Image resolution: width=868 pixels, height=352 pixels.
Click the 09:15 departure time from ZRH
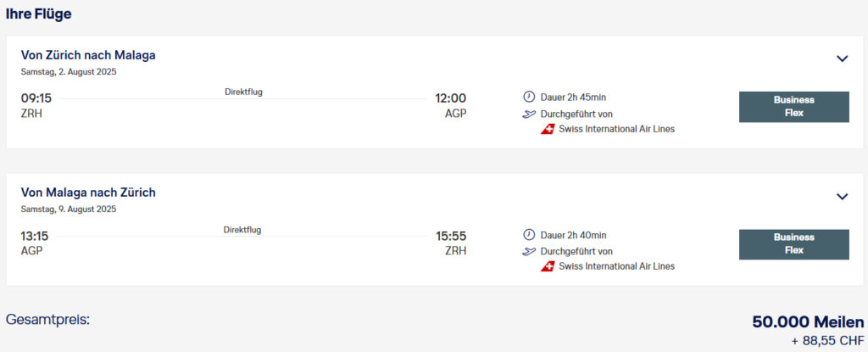click(x=36, y=98)
